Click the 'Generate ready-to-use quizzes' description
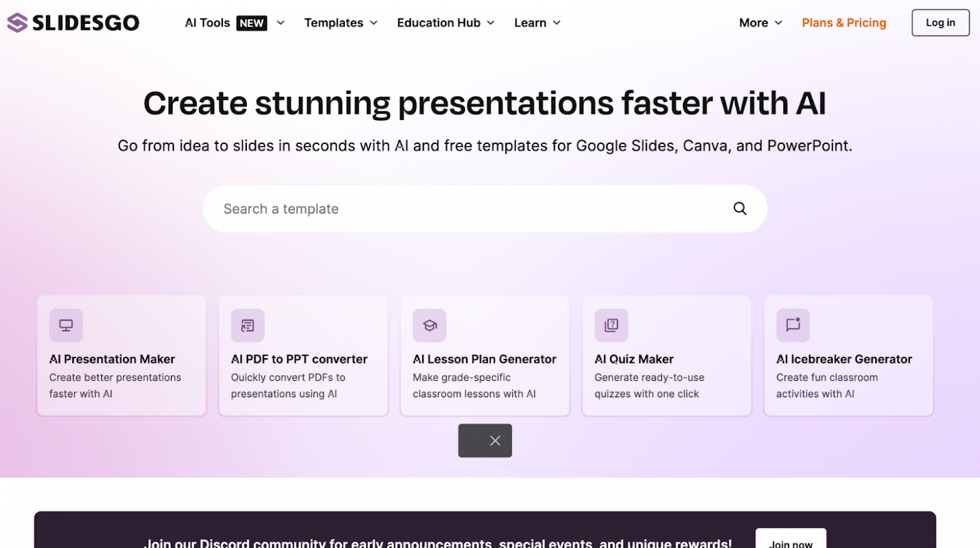This screenshot has width=980, height=548. point(650,386)
